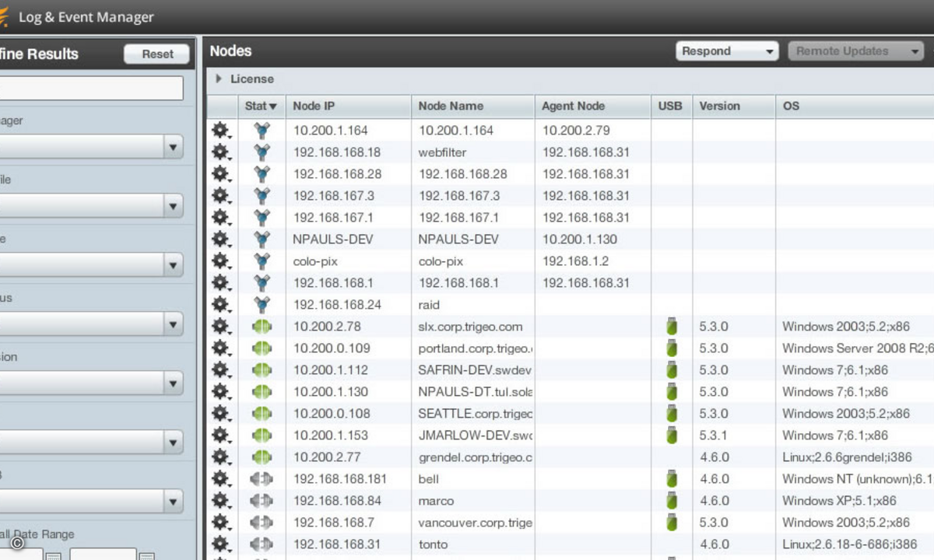Viewport: 934px width, 560px height.
Task: Click the gear icon in the SEATTLE row
Action: [x=221, y=414]
